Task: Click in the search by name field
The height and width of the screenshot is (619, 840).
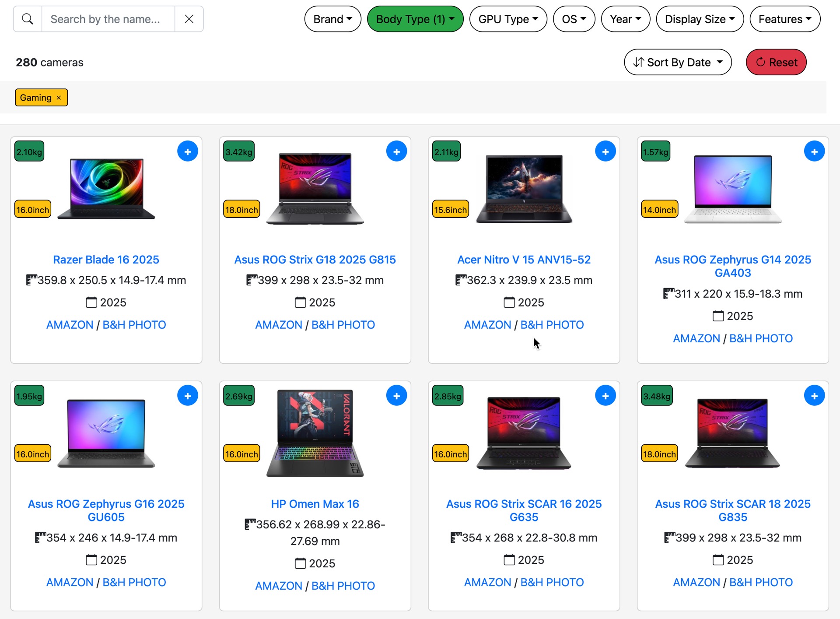Action: (108, 19)
